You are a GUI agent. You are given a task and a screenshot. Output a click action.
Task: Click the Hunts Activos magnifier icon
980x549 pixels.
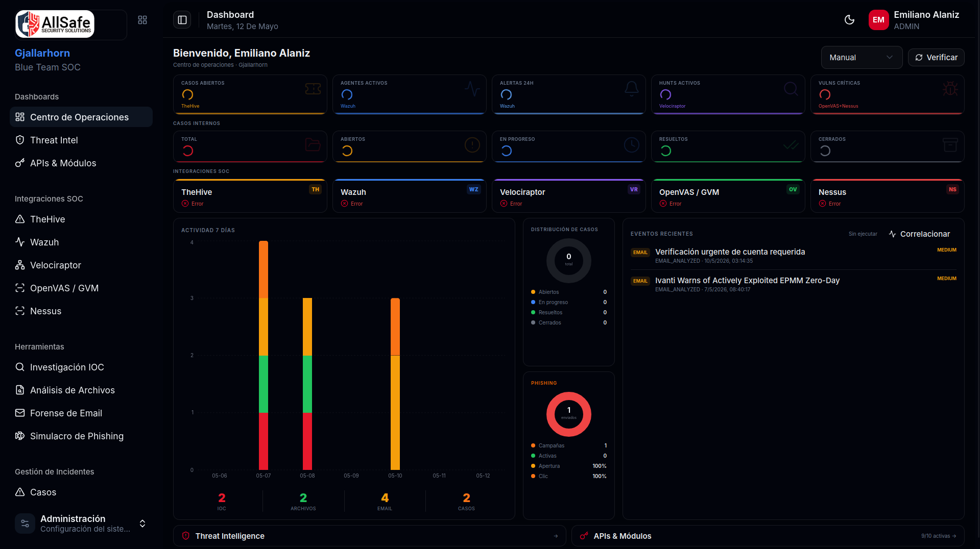click(x=791, y=88)
